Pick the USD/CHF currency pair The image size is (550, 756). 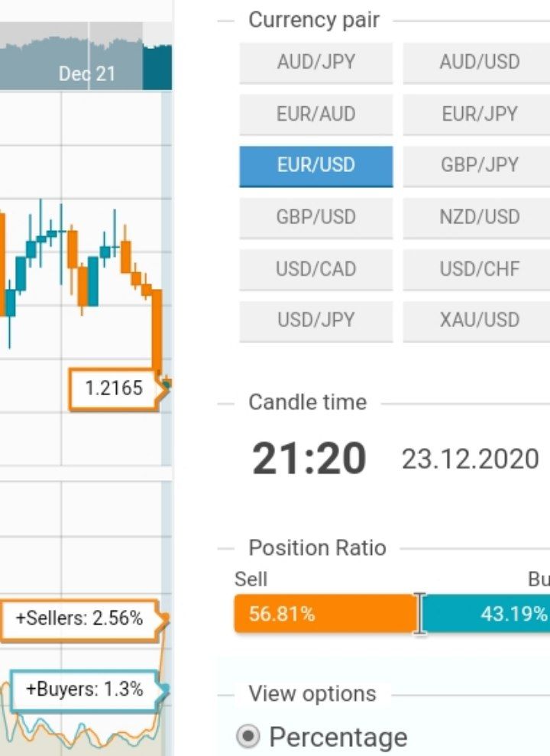tap(479, 269)
